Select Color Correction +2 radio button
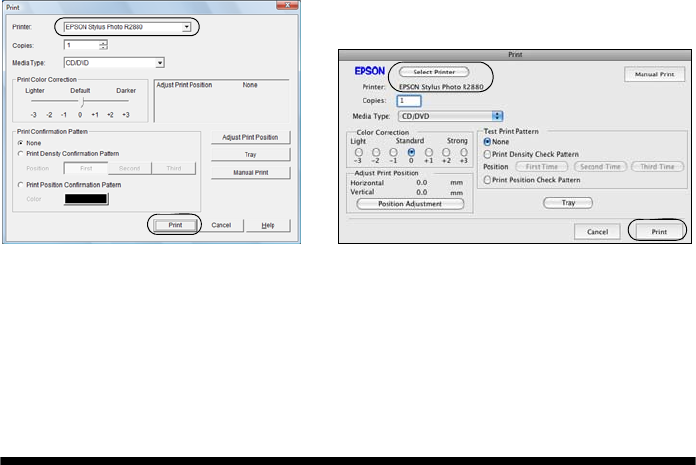 tap(446, 153)
